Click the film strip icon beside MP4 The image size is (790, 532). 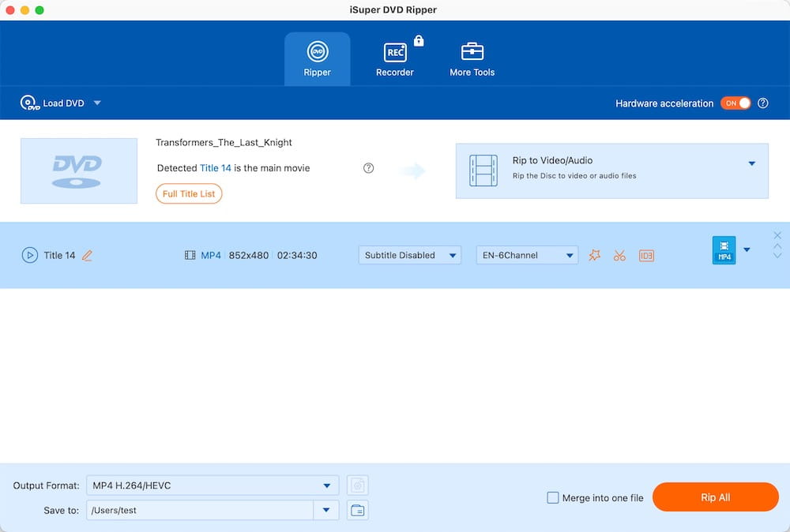[x=190, y=255]
